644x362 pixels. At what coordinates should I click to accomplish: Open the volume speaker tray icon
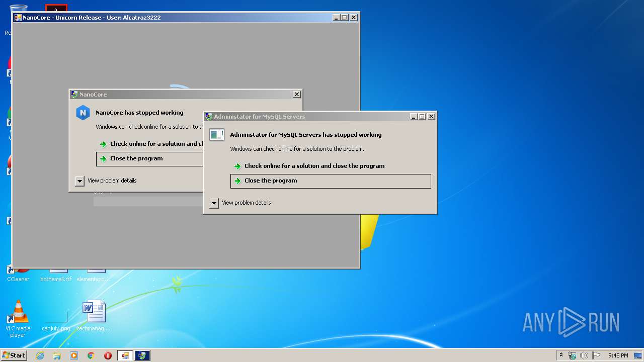[x=584, y=355]
